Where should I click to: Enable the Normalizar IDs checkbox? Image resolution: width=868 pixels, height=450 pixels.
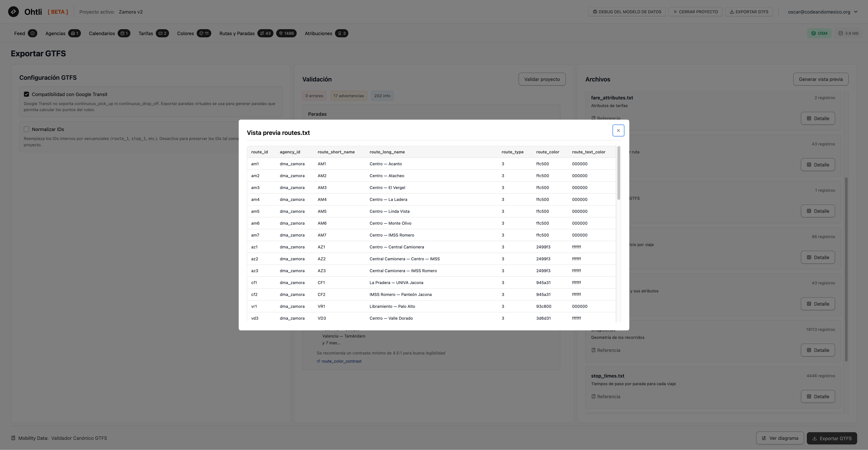[26, 129]
